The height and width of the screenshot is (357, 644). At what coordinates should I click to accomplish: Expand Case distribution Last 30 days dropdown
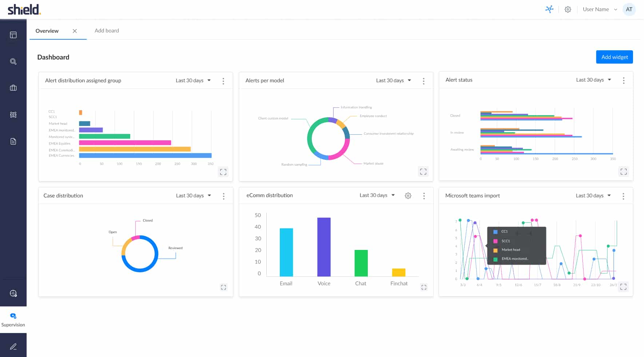coord(194,196)
